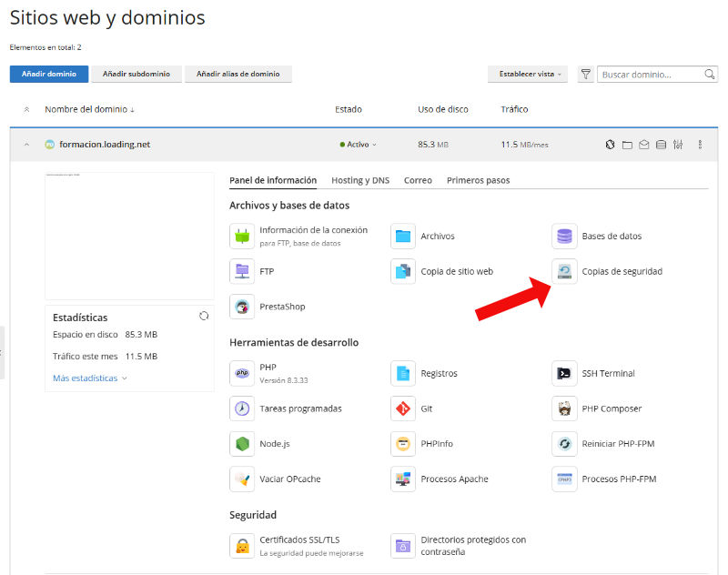
Task: Open the FTP icon
Action: pos(242,271)
